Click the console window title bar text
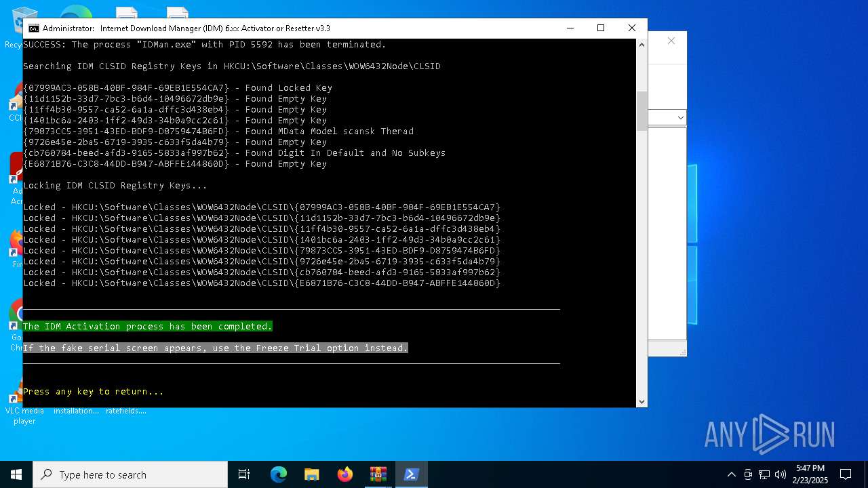Viewport: 868px width, 488px height. click(186, 28)
